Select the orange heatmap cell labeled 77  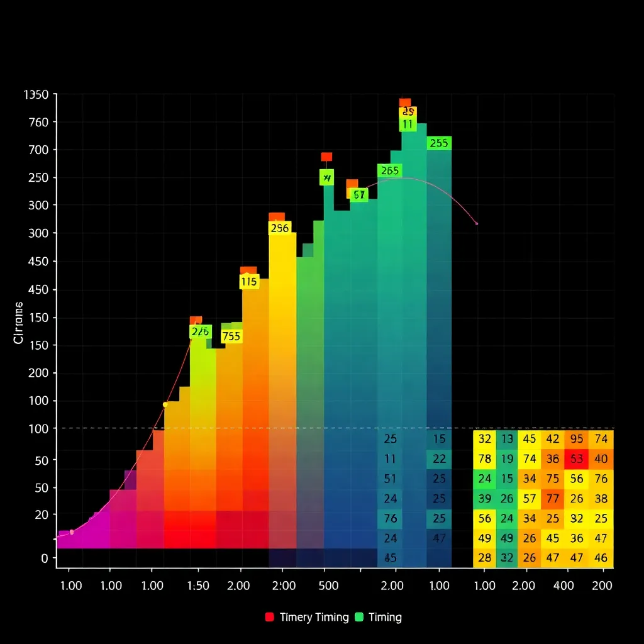point(553,499)
